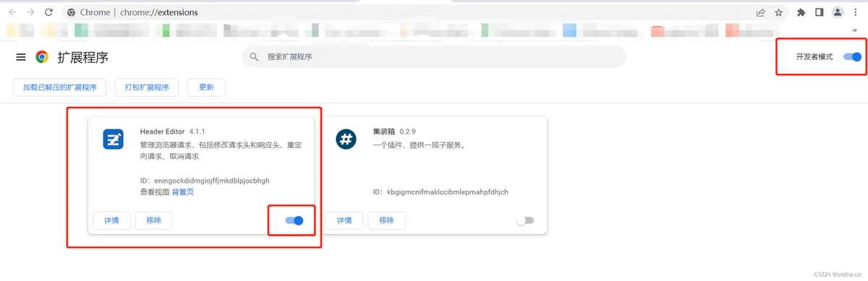868x281 pixels.
Task: Bookmark this page with the star icon
Action: coord(779,12)
